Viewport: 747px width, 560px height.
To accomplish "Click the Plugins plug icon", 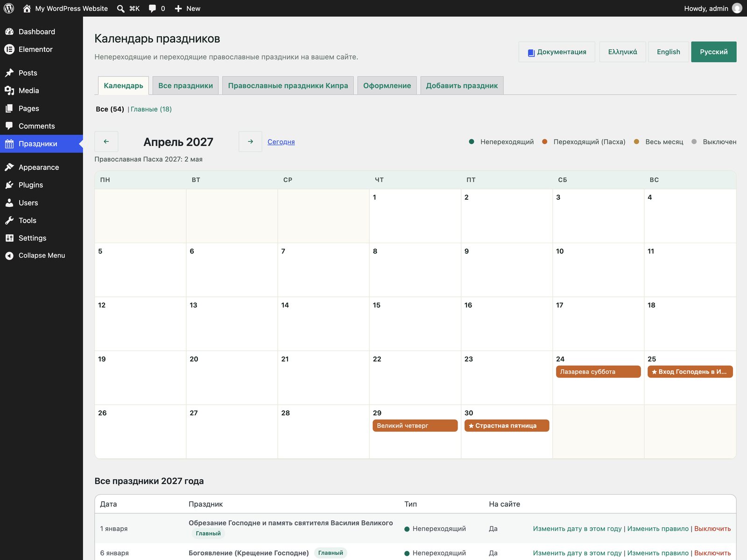I will click(x=9, y=185).
